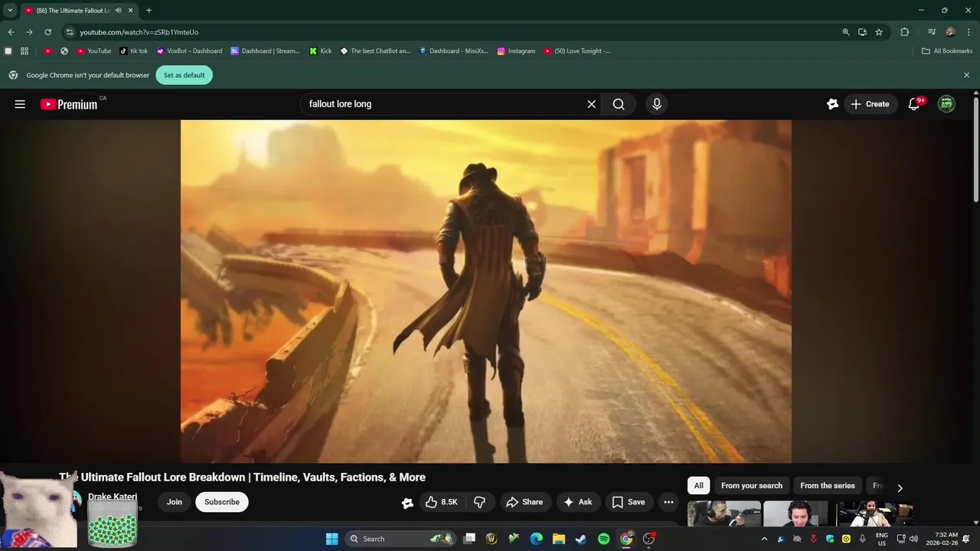The height and width of the screenshot is (551, 980).
Task: Open File Explorer from taskbar
Action: tap(559, 539)
